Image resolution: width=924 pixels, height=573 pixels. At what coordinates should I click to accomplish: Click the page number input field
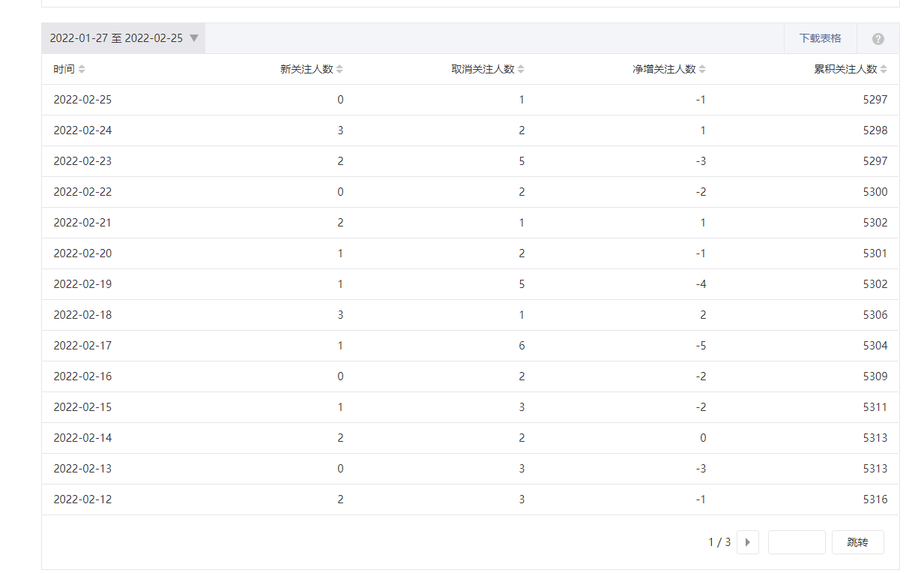coord(797,542)
